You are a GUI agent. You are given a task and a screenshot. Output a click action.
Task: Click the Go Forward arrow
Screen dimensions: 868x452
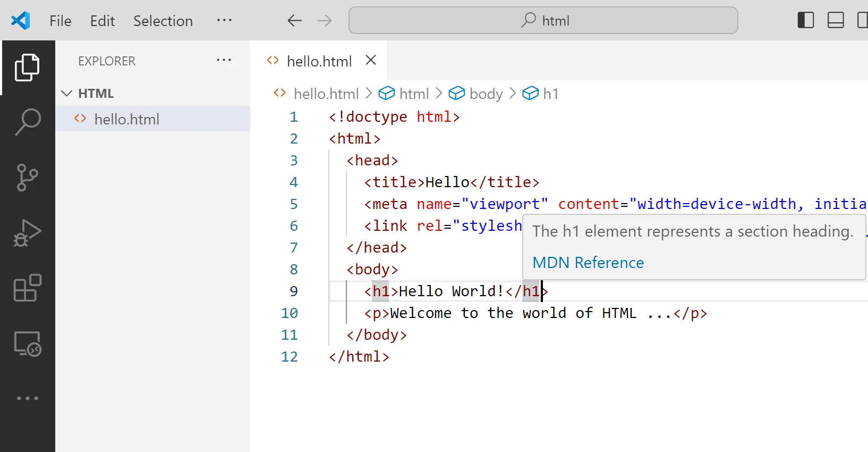point(324,21)
